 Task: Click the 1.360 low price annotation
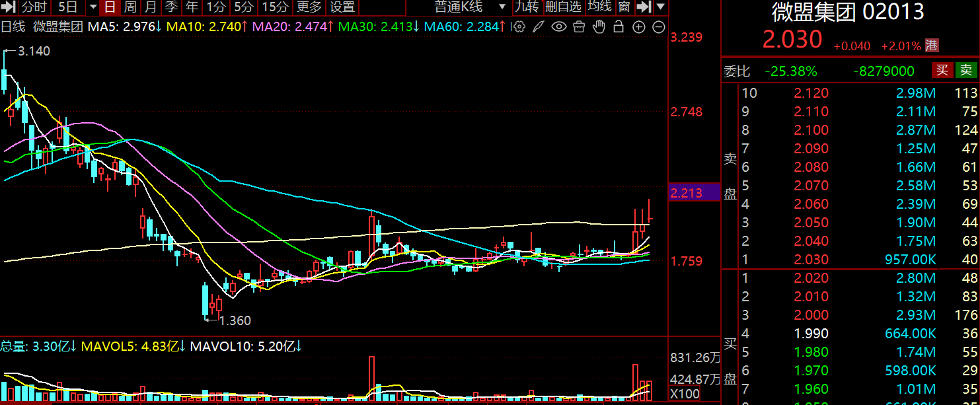pyautogui.click(x=235, y=320)
